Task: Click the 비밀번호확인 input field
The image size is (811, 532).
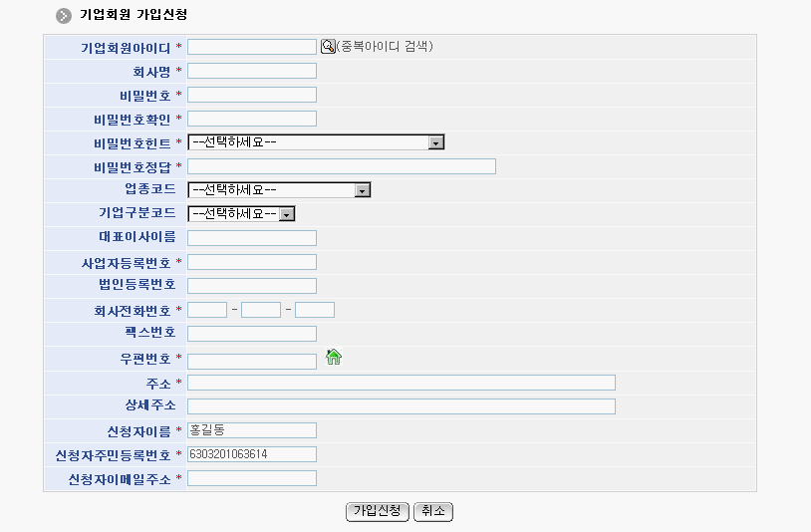Action: [x=252, y=119]
